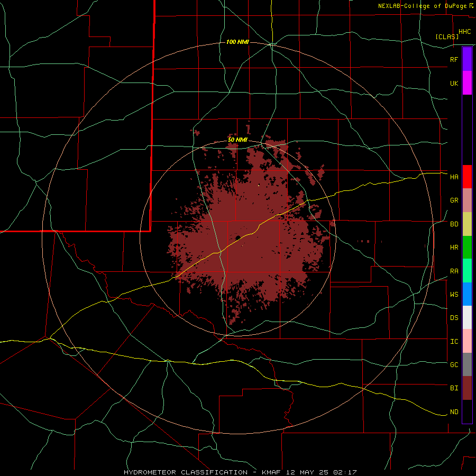Click the RA light-green legend swatch
This screenshot has width=476, height=476.
pyautogui.click(x=467, y=271)
